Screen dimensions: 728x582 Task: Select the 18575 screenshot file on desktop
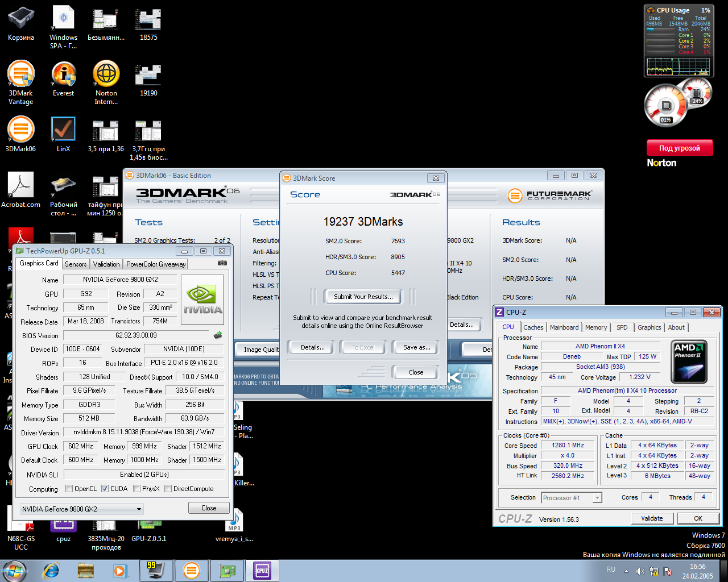148,23
